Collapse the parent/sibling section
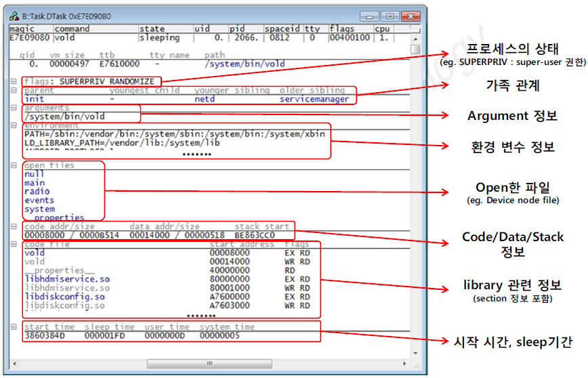Viewport: 588px width, 378px height. [14, 90]
